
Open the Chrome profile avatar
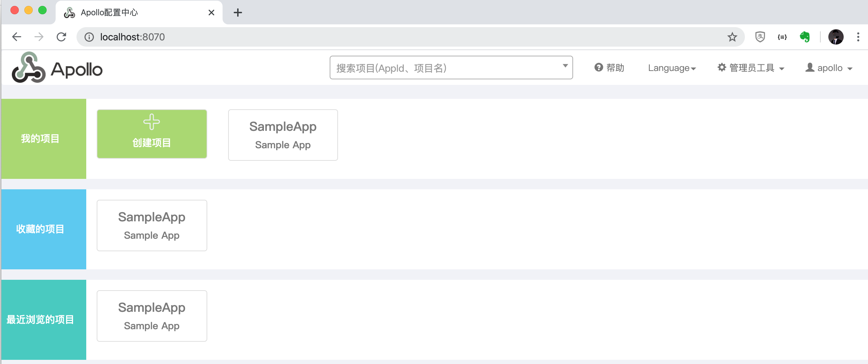[836, 37]
